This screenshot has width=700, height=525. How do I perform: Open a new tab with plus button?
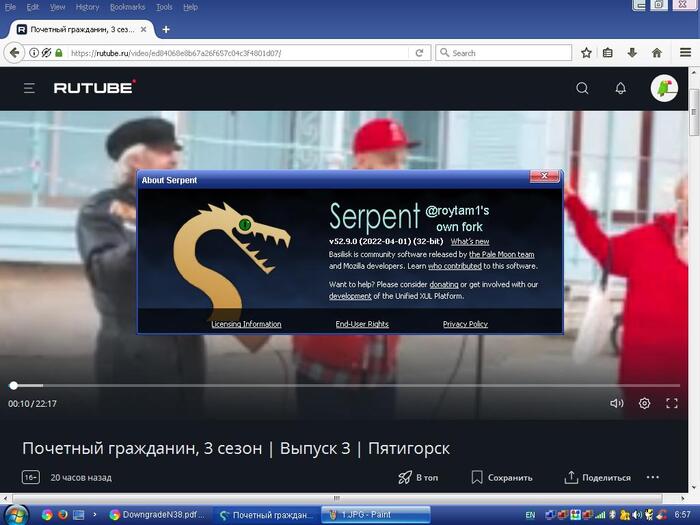click(166, 29)
